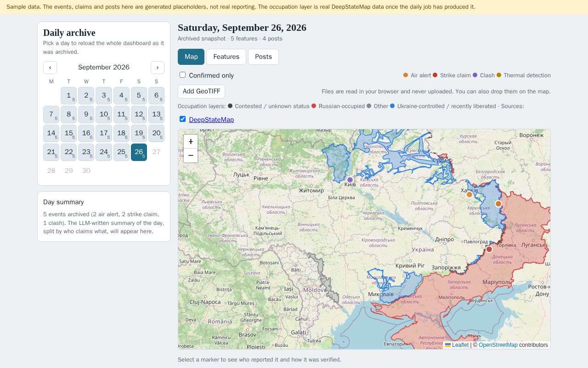Click the Strike claim legend red dot
588x368 pixels.
click(x=435, y=75)
